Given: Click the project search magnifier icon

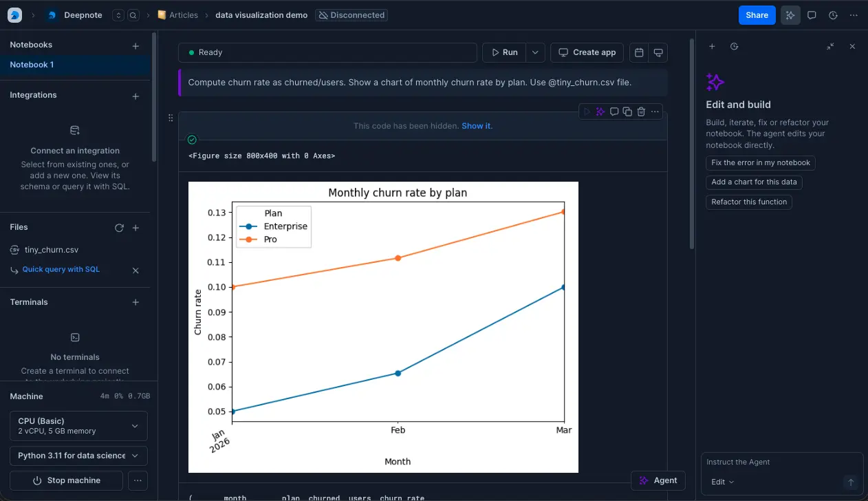Looking at the screenshot, I should pyautogui.click(x=133, y=15).
